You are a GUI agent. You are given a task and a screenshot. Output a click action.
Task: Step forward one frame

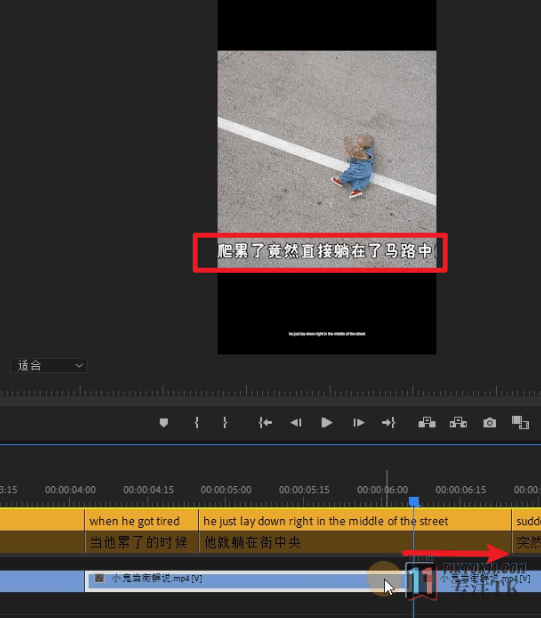(358, 423)
